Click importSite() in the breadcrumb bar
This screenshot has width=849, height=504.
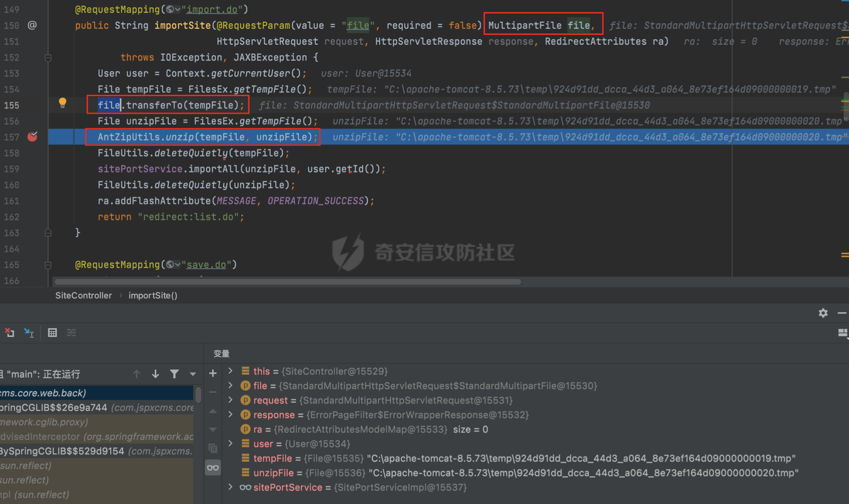point(153,295)
